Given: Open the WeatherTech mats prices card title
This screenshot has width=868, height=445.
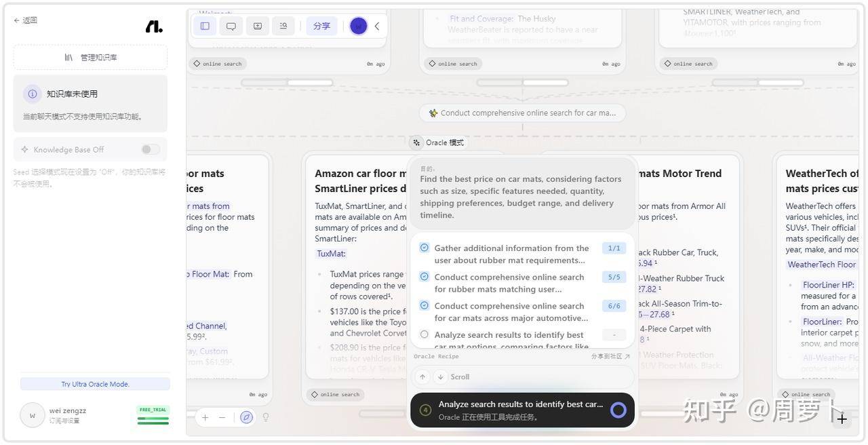Looking at the screenshot, I should 822,181.
